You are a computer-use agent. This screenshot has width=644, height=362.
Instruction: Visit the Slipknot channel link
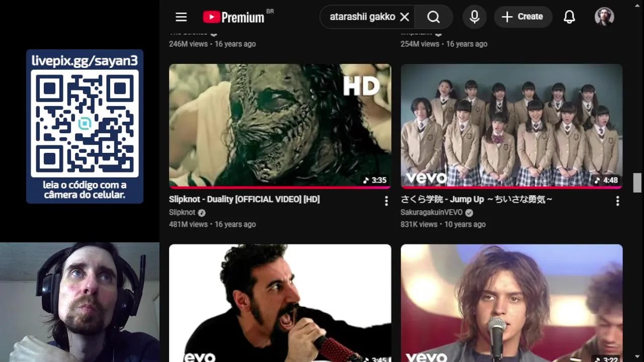[x=182, y=212]
